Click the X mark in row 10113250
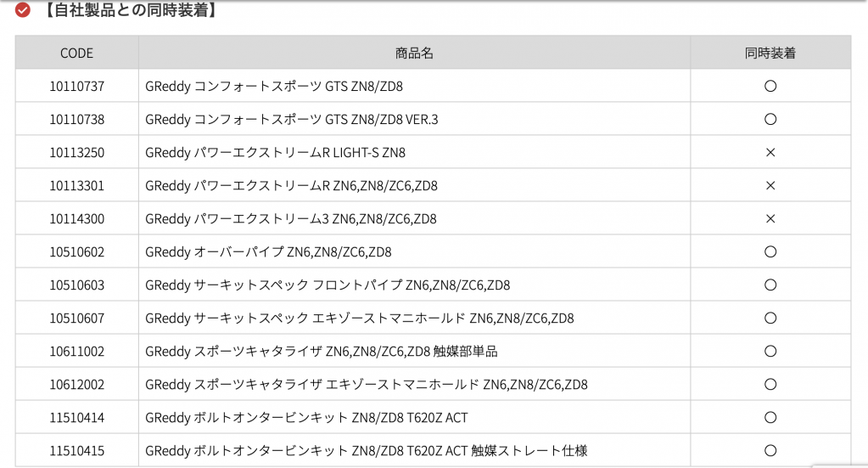868x468 pixels. pyautogui.click(x=770, y=153)
